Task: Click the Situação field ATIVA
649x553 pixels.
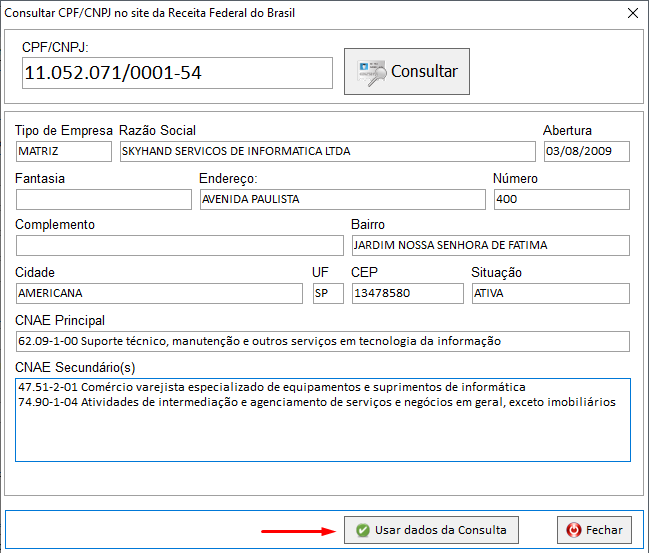Action: click(x=550, y=293)
